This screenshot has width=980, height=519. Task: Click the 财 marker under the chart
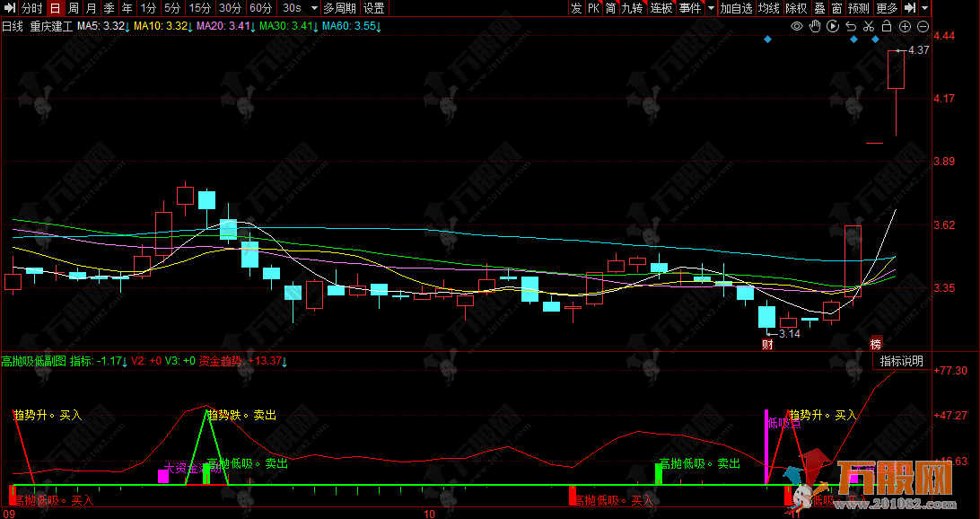767,344
